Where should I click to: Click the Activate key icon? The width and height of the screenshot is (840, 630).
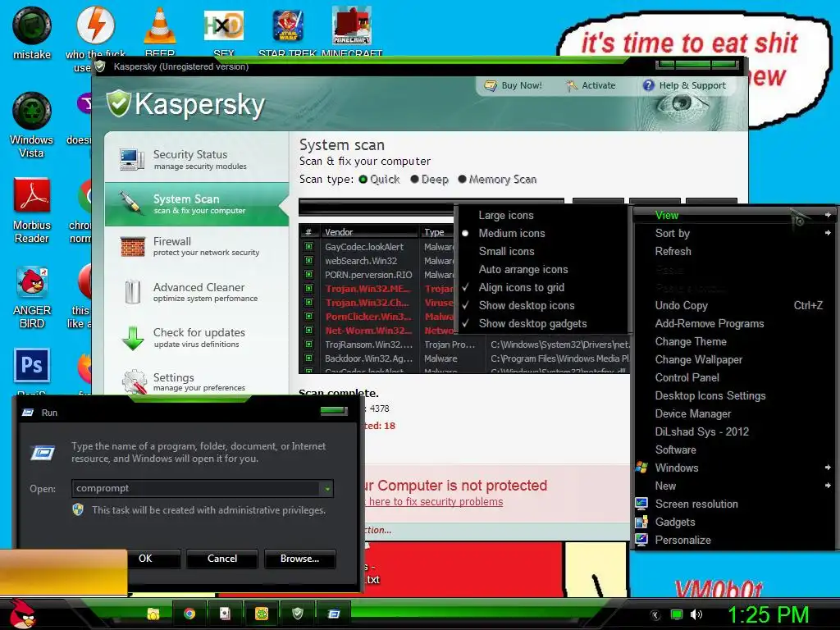point(572,85)
